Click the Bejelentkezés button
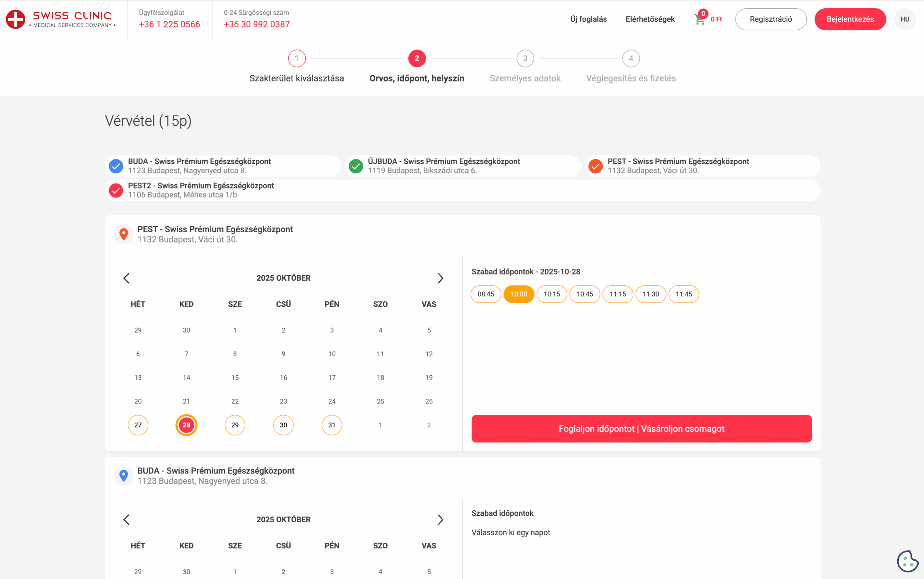The image size is (924, 579). click(850, 19)
